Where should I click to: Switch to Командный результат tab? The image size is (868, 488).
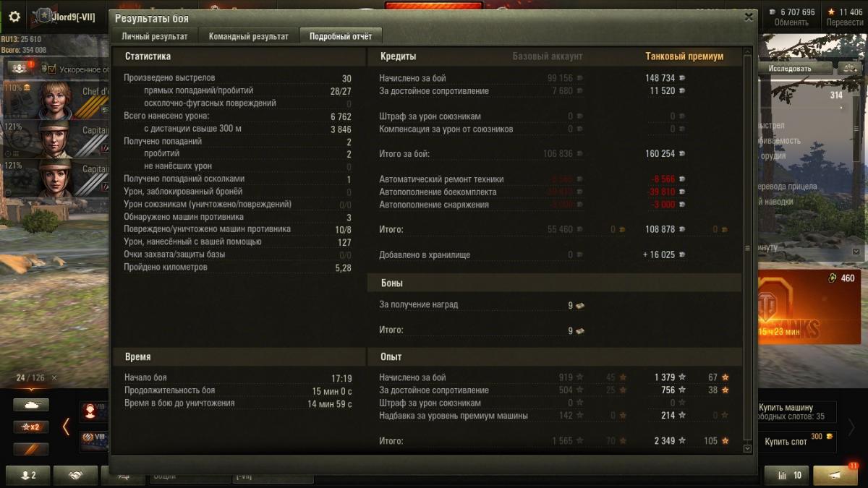(x=248, y=36)
